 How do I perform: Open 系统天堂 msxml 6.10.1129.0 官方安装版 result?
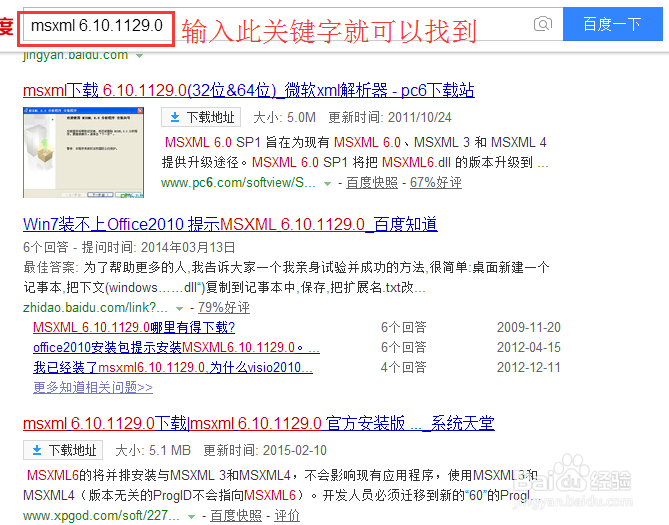[x=259, y=424]
